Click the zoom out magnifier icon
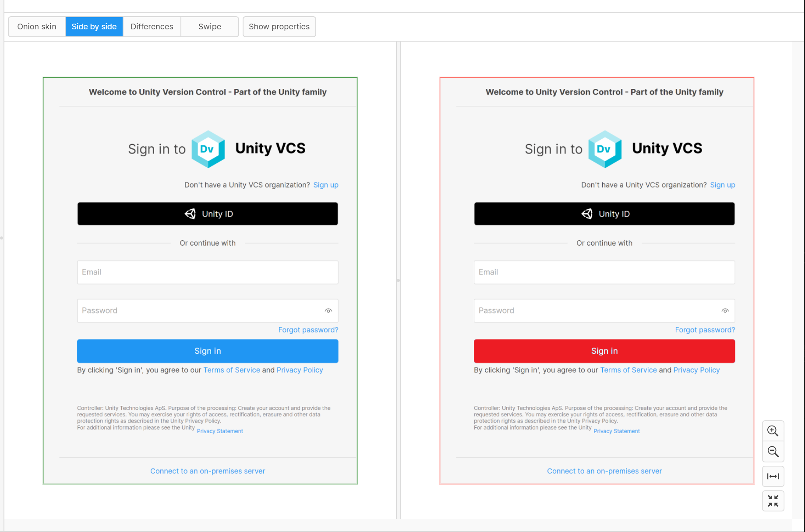 pos(773,451)
